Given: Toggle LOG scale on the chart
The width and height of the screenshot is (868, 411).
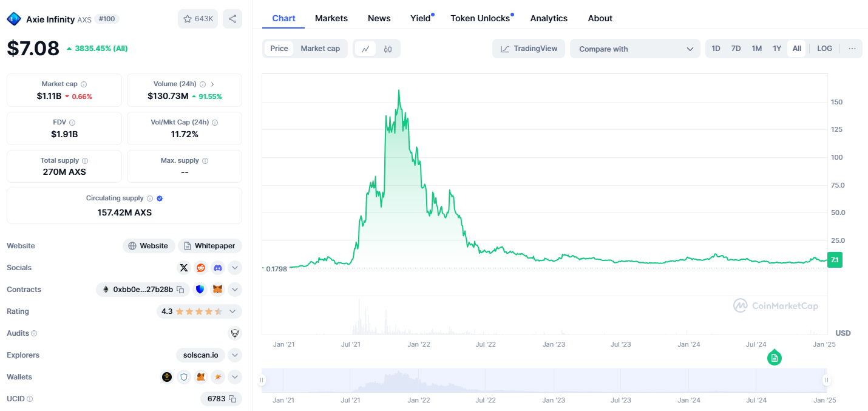Looking at the screenshot, I should tap(825, 49).
